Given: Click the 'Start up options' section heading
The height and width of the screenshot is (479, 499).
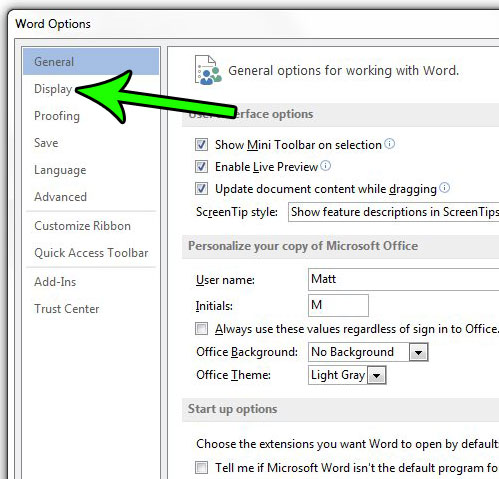Looking at the screenshot, I should (232, 409).
